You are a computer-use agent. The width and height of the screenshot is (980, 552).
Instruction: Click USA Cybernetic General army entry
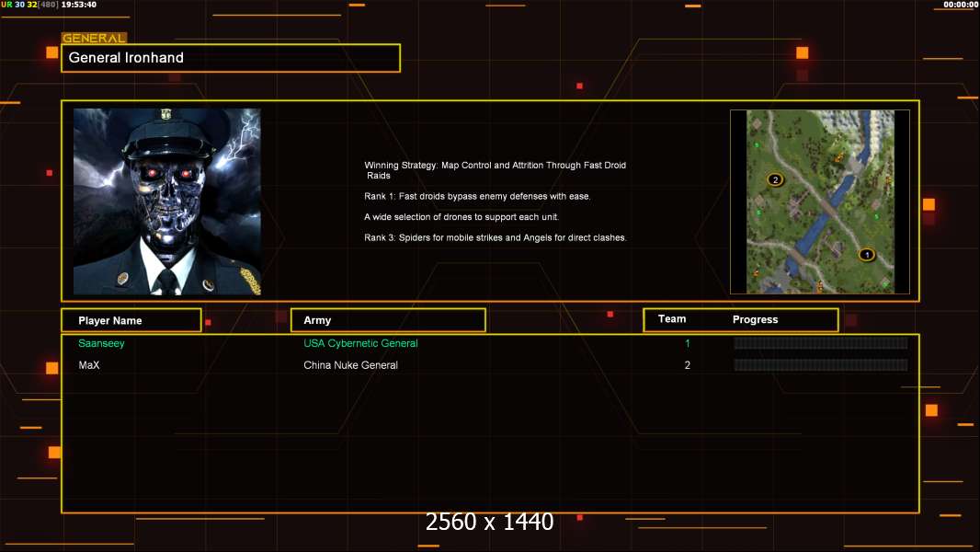click(360, 343)
